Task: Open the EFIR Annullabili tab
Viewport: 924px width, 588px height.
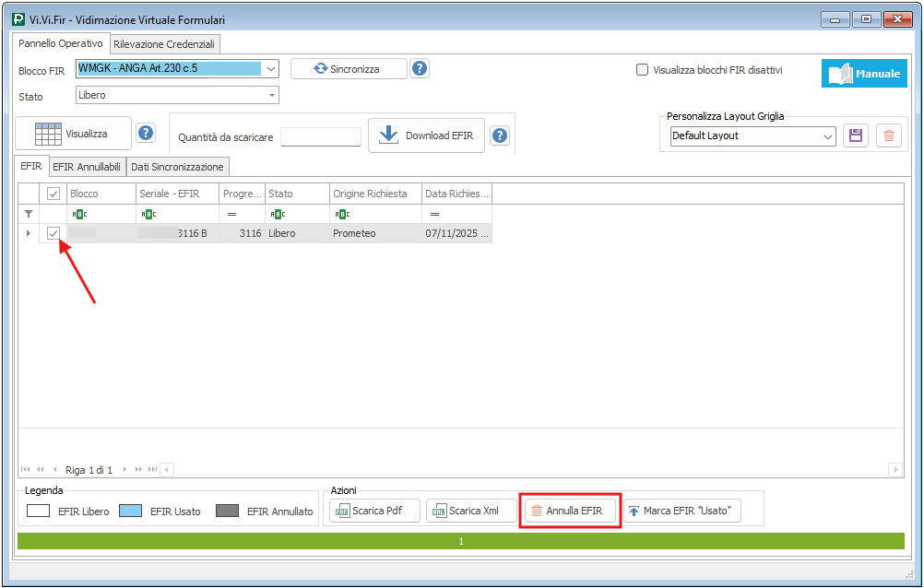Action: [x=87, y=167]
